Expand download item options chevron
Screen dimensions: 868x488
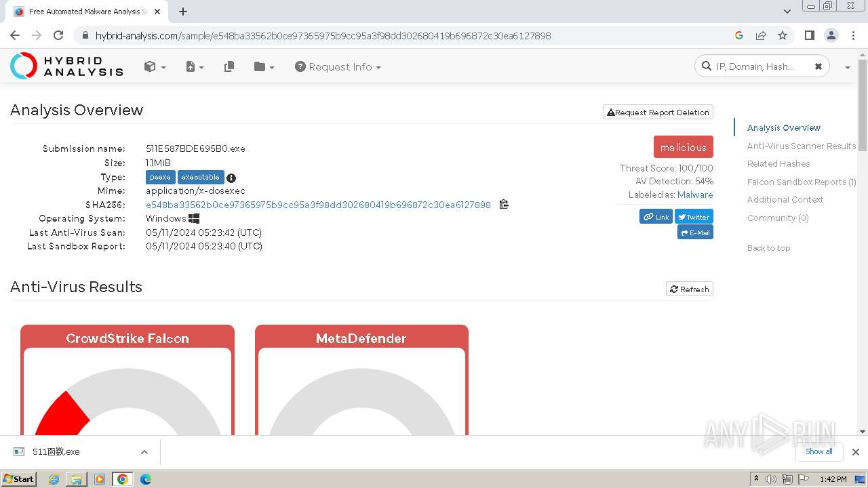pyautogui.click(x=144, y=452)
